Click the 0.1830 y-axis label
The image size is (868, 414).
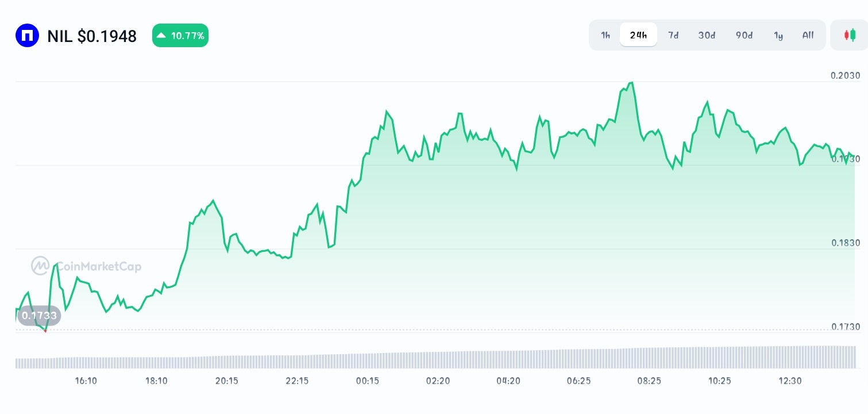coord(845,243)
